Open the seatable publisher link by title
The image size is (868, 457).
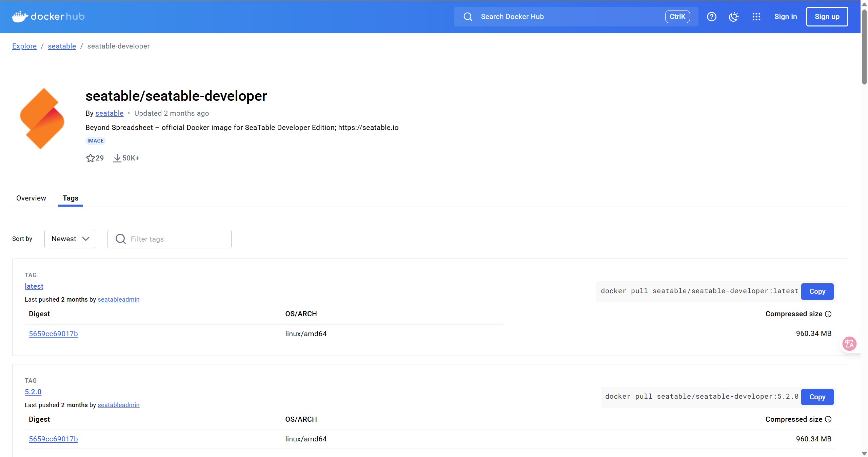(110, 113)
